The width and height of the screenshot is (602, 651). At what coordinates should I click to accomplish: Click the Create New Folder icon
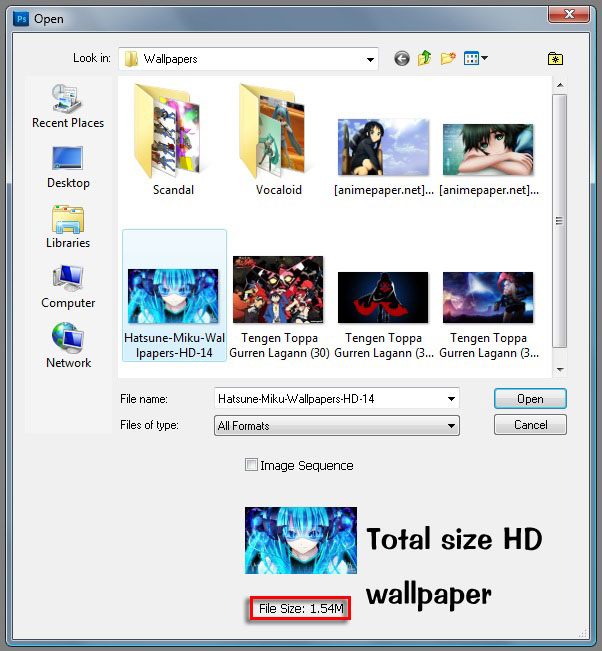click(448, 59)
